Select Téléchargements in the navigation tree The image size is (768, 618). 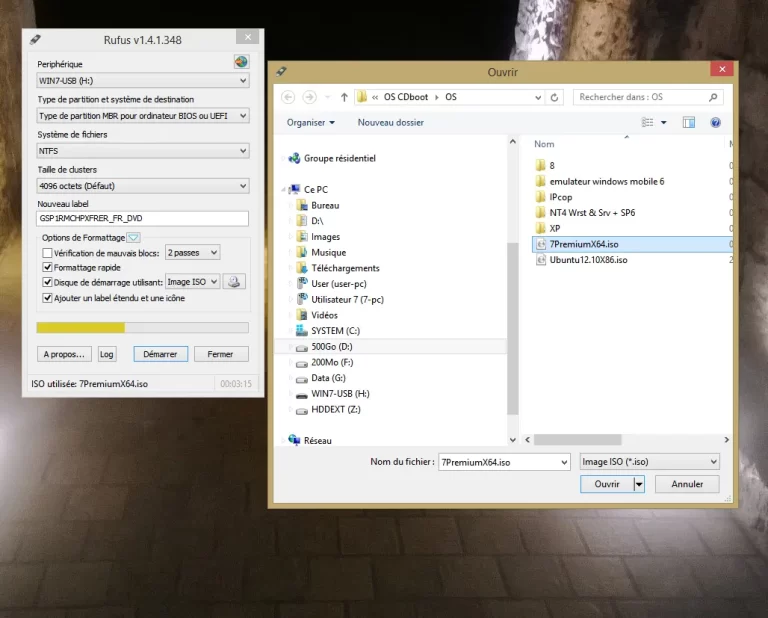coord(345,268)
